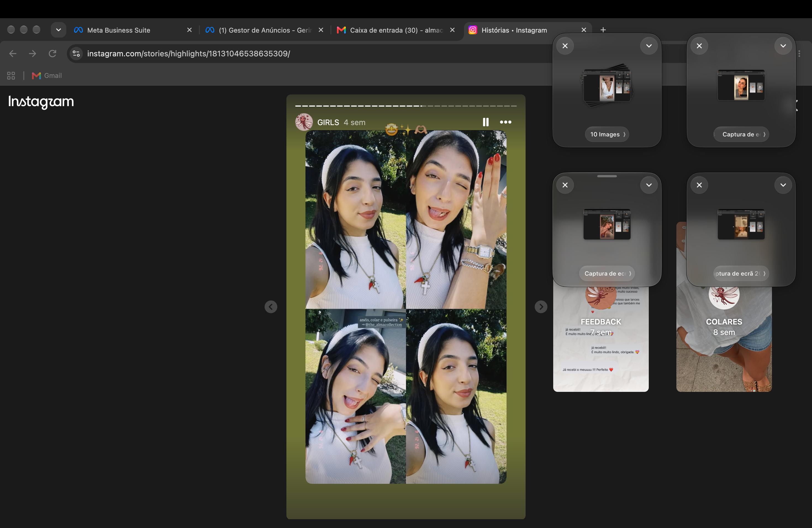The image size is (812, 528).
Task: Open the Gmail bookmark
Action: tap(47, 76)
